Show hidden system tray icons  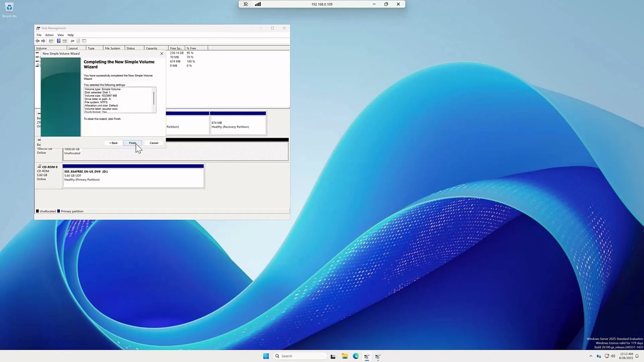[591, 356]
